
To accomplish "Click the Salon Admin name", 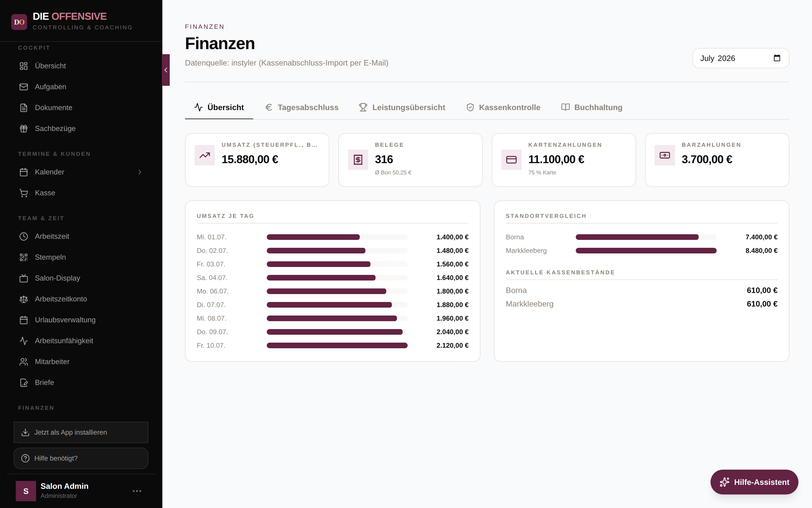I will 64,486.
